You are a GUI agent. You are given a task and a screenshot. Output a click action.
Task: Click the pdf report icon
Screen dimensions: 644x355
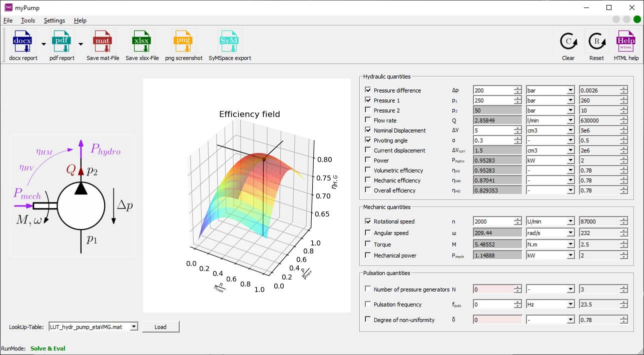pyautogui.click(x=62, y=41)
